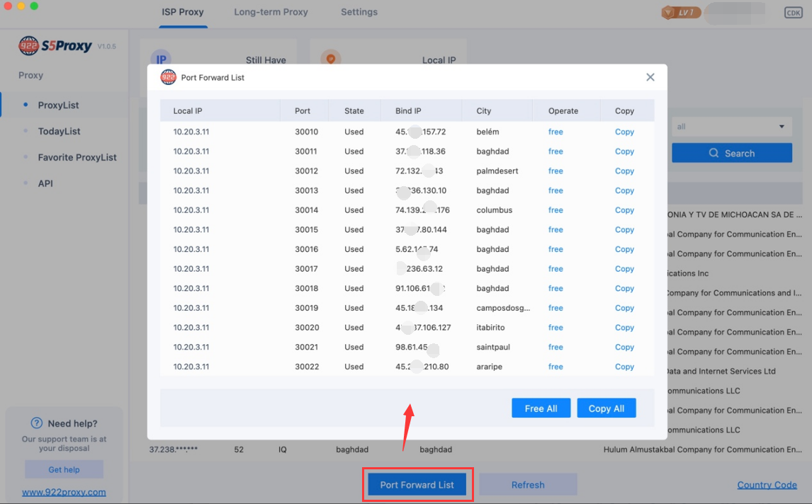Open TodayList in the sidebar
Screen dimensions: 812x504
pyautogui.click(x=59, y=131)
